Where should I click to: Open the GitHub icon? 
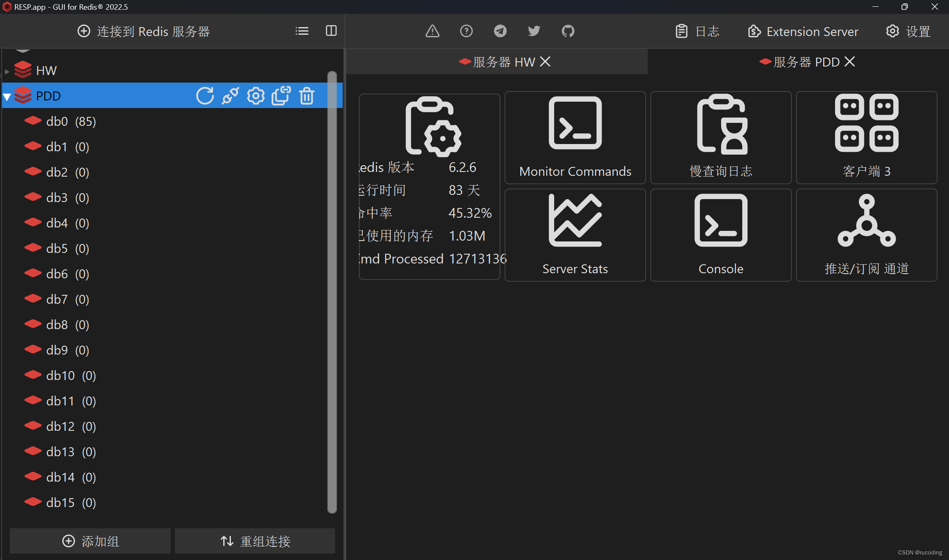tap(568, 31)
